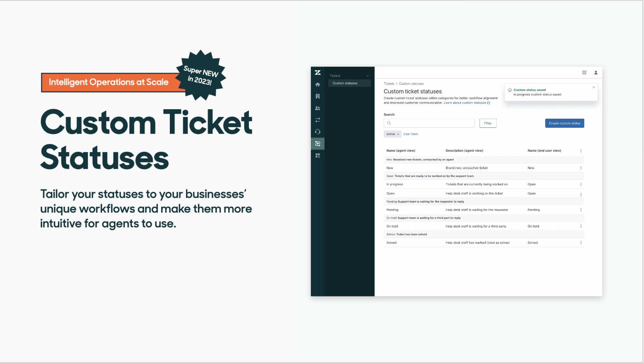Open the products grid icon in header
The height and width of the screenshot is (363, 644).
pos(584,73)
